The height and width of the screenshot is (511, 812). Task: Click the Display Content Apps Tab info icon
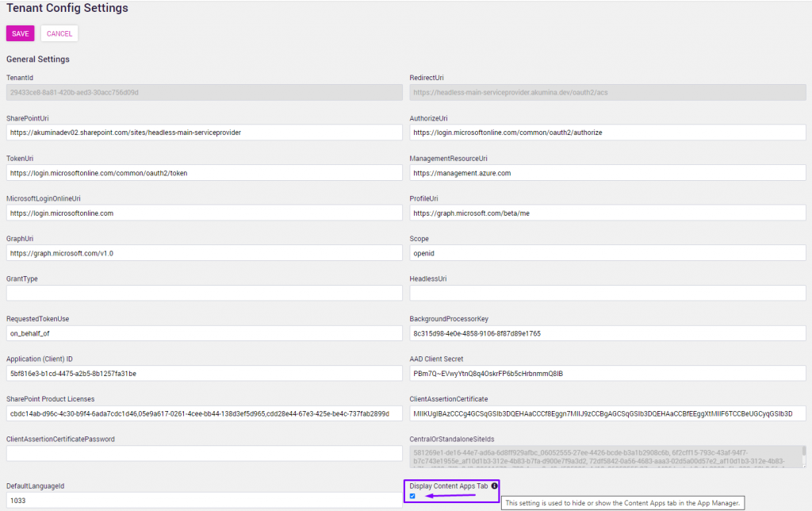(x=494, y=486)
